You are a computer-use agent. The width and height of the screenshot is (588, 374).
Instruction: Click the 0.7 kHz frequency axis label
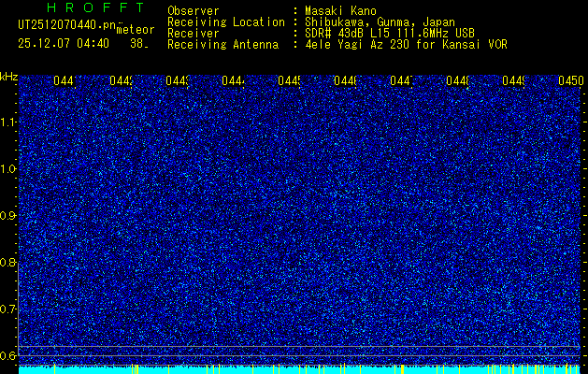point(7,309)
